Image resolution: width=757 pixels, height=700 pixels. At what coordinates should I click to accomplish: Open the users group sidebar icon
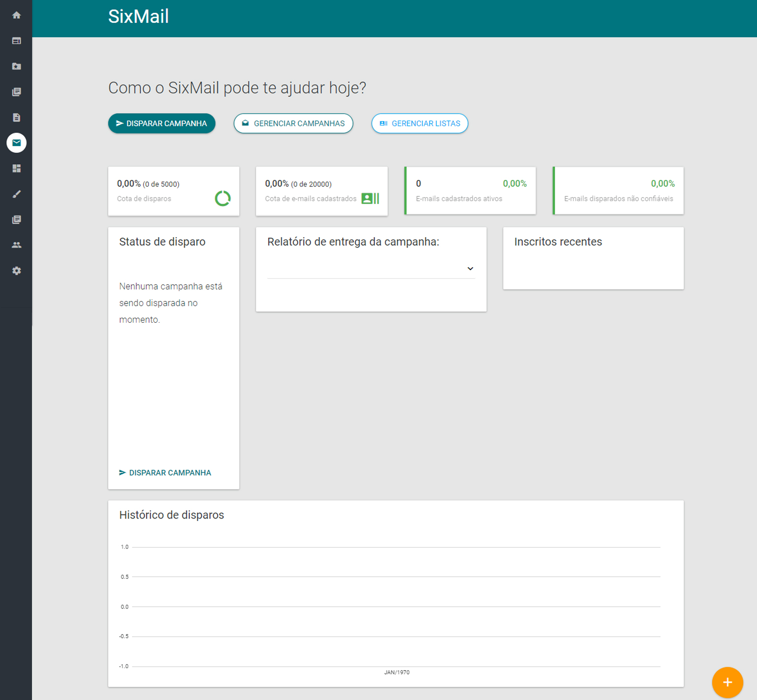pyautogui.click(x=16, y=245)
